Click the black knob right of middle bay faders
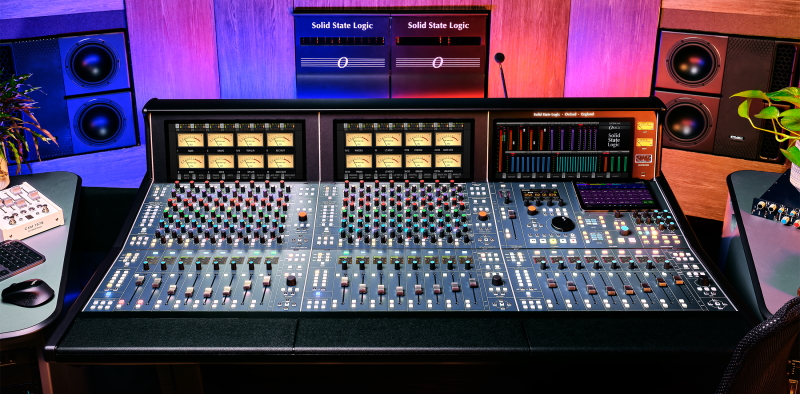 [x=496, y=280]
